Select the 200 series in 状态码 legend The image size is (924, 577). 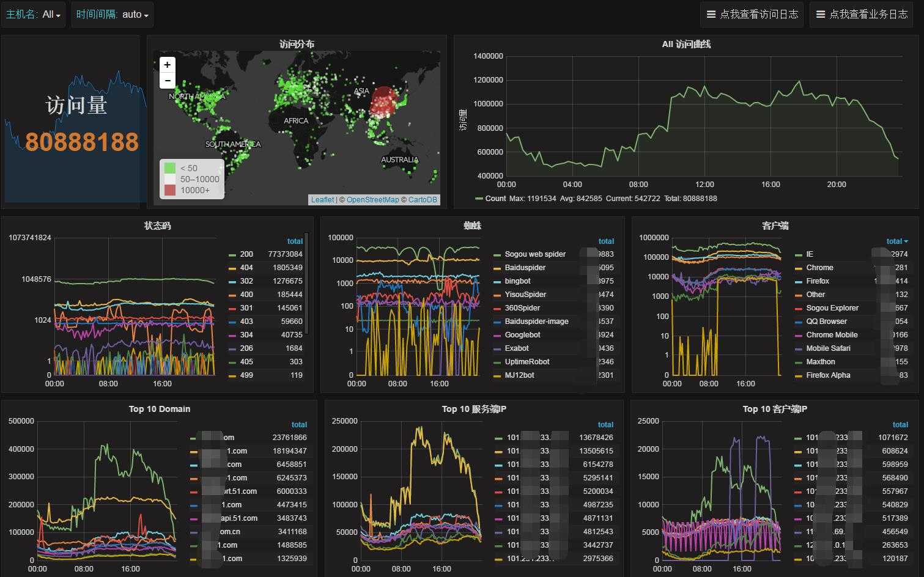click(246, 254)
